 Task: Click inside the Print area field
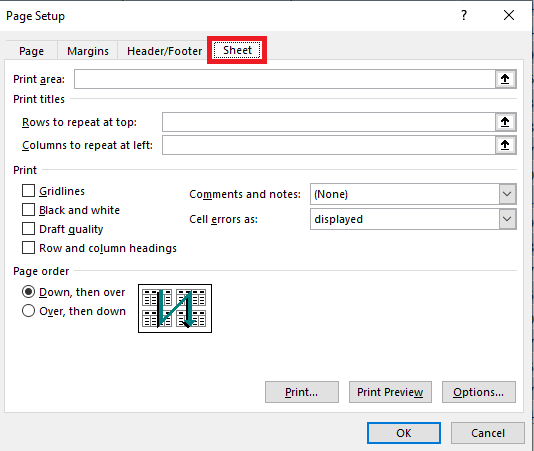[x=285, y=79]
